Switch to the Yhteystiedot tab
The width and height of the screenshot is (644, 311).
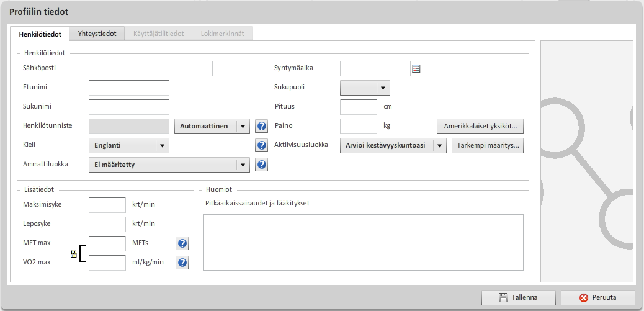point(97,34)
